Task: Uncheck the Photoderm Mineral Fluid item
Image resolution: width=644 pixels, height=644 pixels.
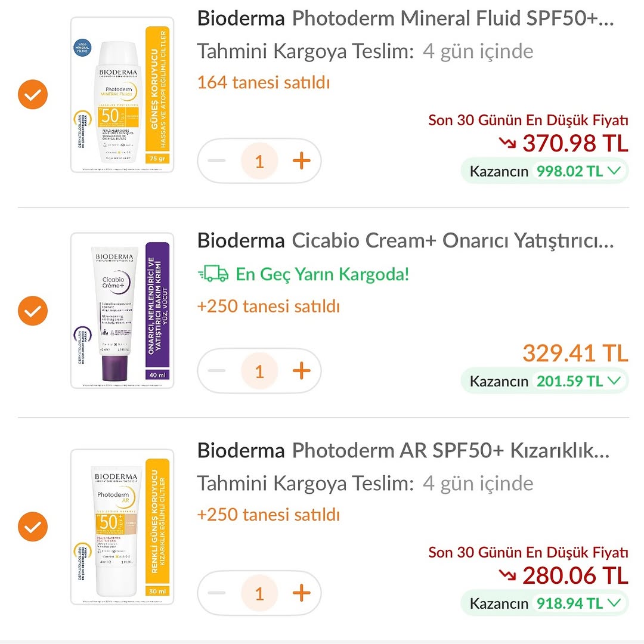Action: point(33,95)
